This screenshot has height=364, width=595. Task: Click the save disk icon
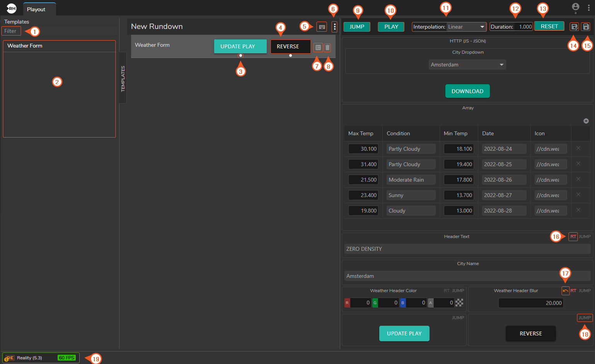tap(586, 27)
